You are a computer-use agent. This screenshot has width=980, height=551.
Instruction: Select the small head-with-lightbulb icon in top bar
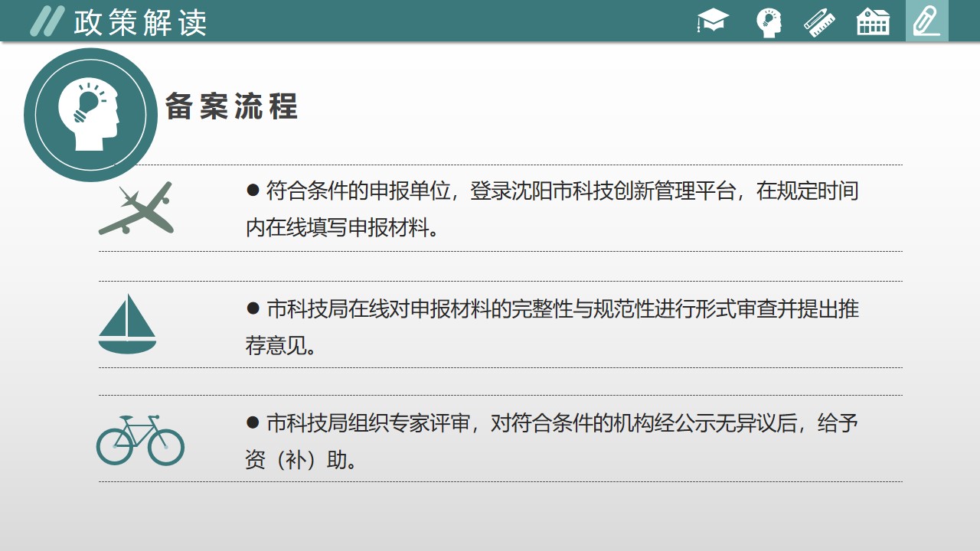(x=768, y=22)
